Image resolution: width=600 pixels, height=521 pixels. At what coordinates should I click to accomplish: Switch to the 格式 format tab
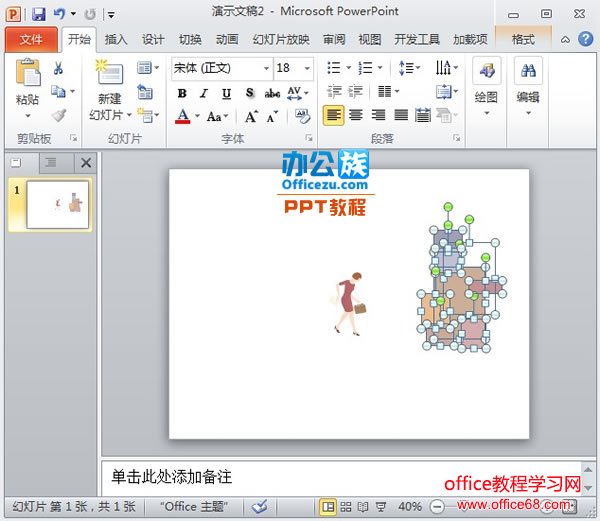click(523, 39)
